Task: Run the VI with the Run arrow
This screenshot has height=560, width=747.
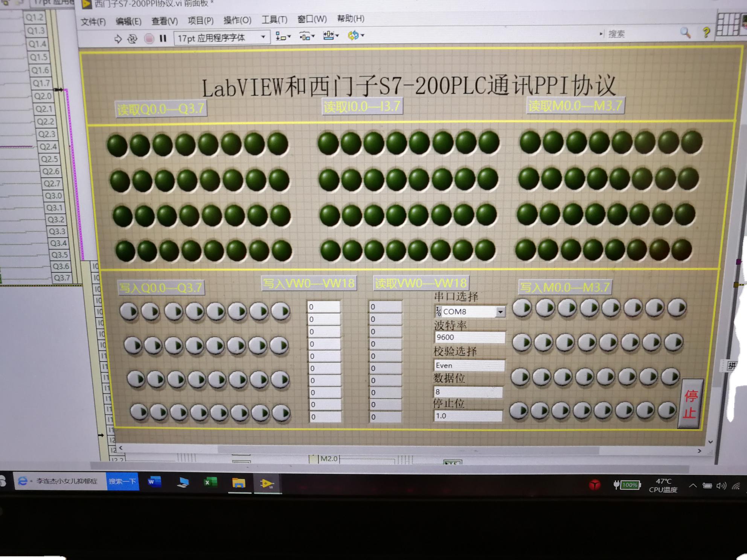Action: (119, 38)
